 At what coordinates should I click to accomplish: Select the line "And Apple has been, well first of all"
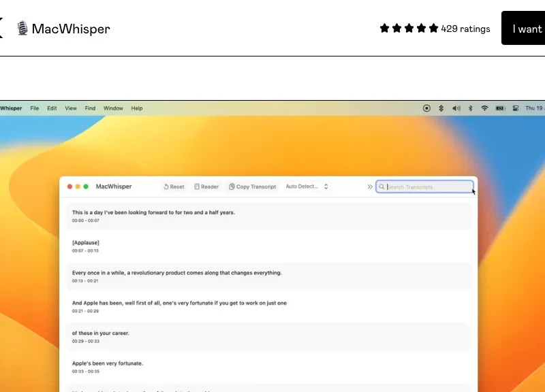[179, 303]
